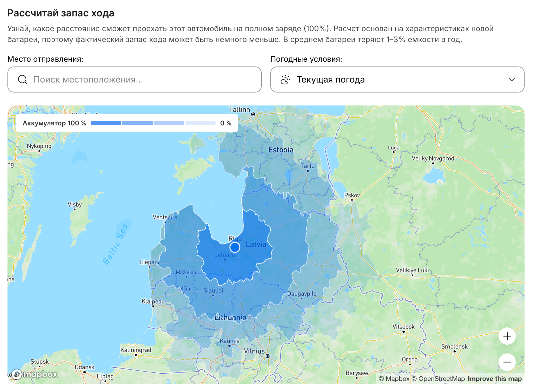This screenshot has width=533, height=392.
Task: Click the weather dropdown chevron arrow
Action: click(x=511, y=79)
